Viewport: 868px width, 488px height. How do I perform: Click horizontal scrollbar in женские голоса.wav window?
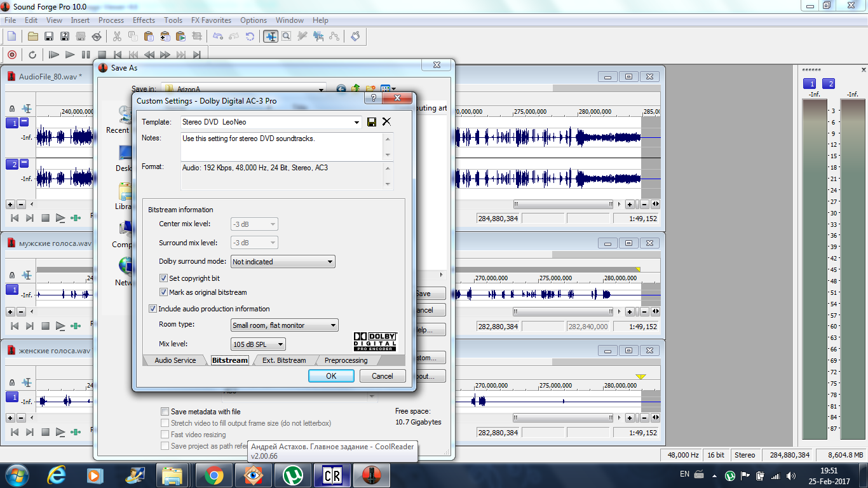tap(564, 418)
